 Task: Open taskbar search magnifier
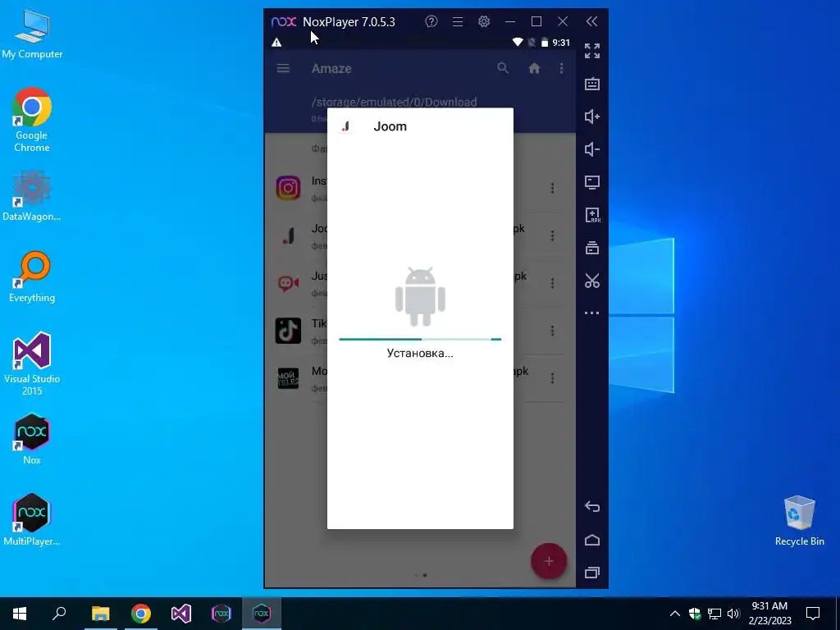[59, 614]
